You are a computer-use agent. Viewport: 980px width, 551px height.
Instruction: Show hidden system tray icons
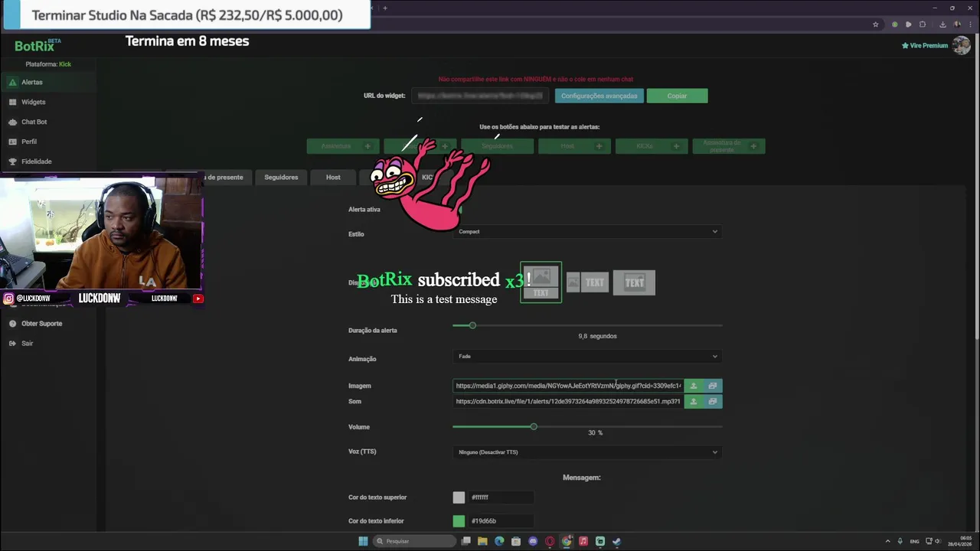pyautogui.click(x=888, y=541)
